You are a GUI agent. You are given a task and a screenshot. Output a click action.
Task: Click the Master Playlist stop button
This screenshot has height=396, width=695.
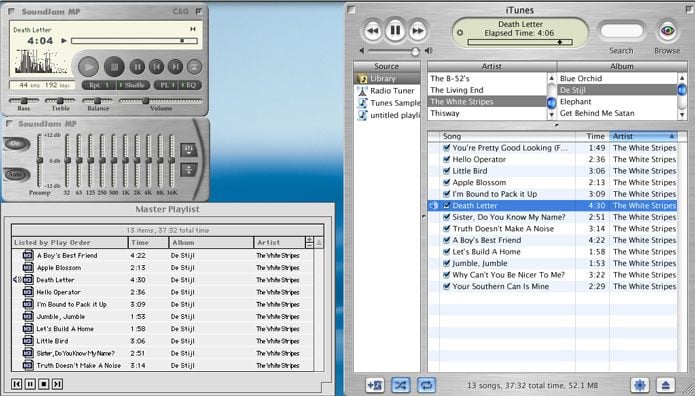(44, 384)
